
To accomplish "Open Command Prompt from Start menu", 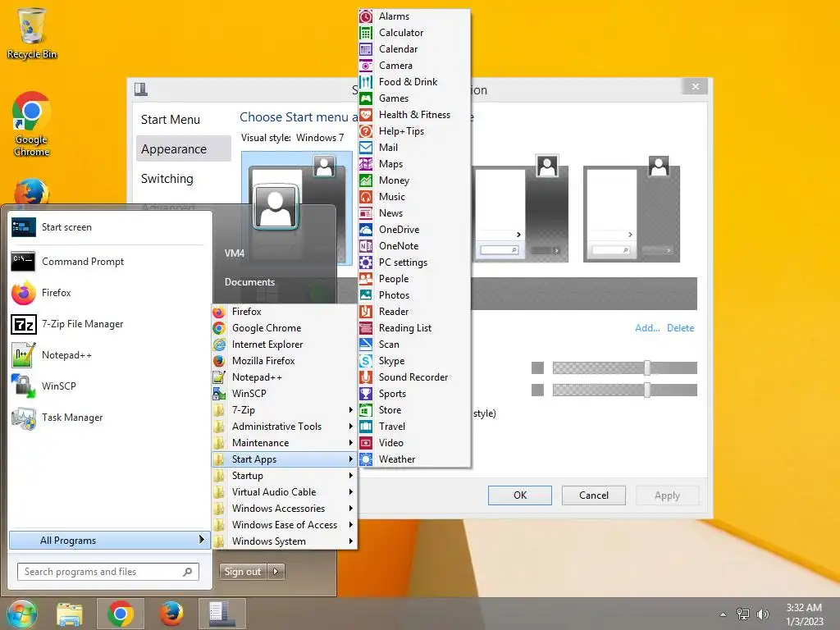I will point(109,262).
